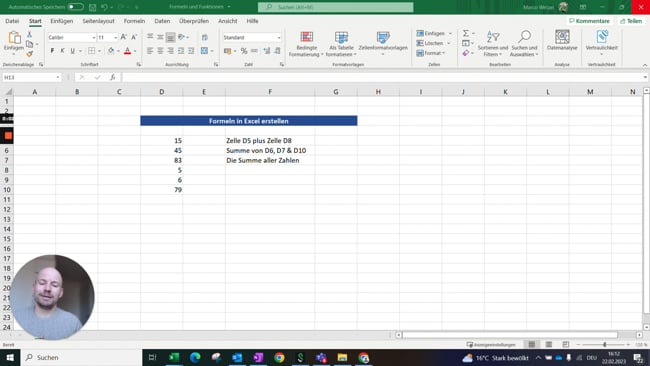
Task: Apply the percent style icon
Action: point(244,51)
